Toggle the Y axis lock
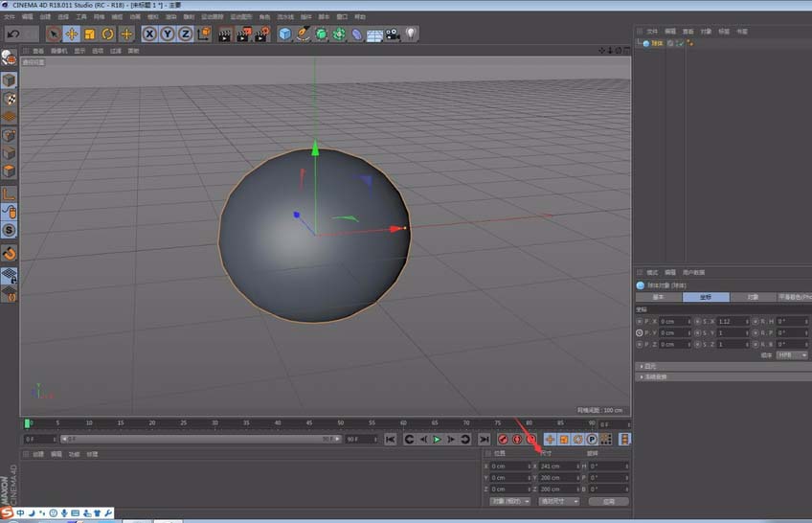The width and height of the screenshot is (812, 523). 167,34
